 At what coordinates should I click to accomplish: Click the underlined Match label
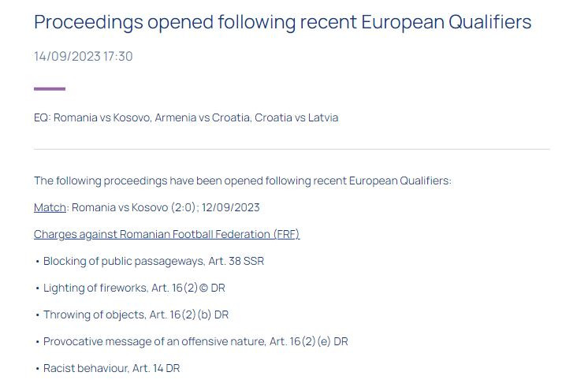pos(50,207)
